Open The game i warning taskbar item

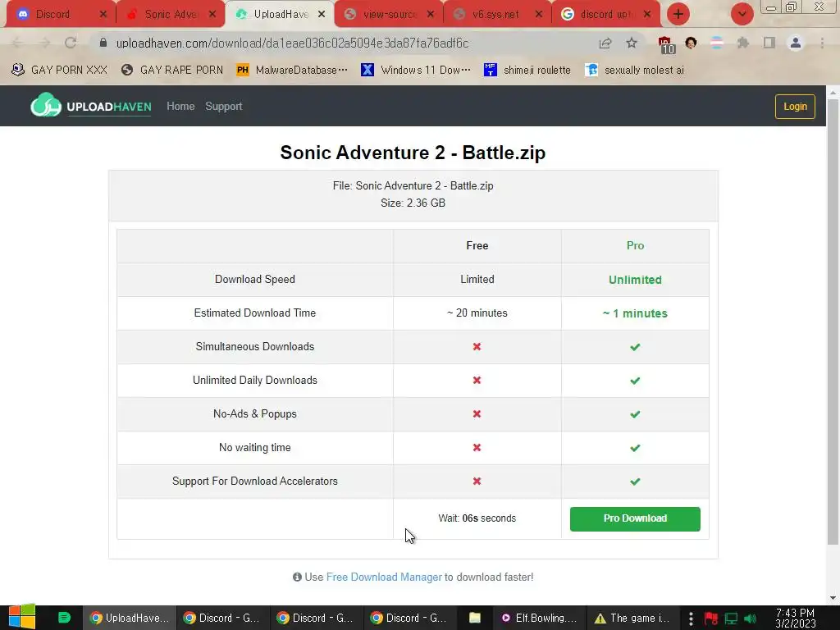click(x=632, y=618)
